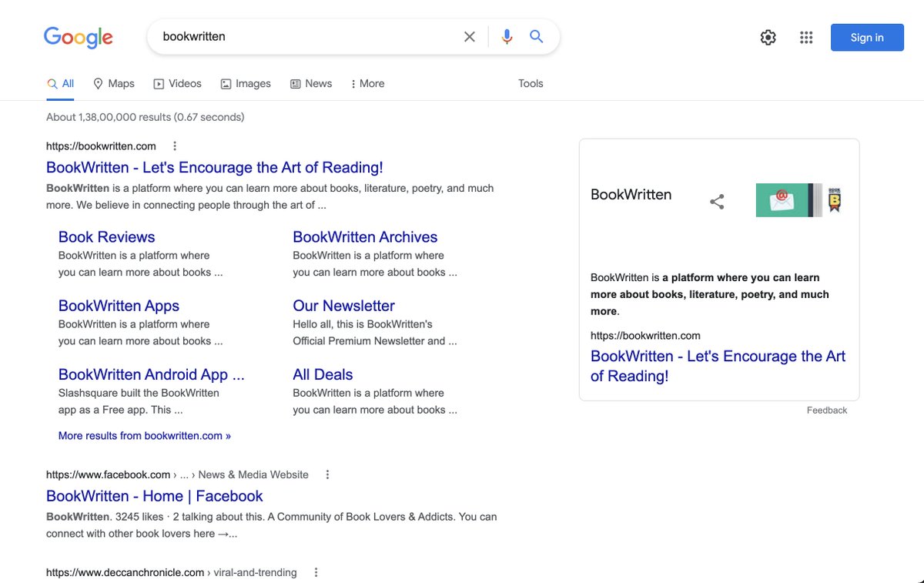
Task: Select the All tab
Action: 61,83
